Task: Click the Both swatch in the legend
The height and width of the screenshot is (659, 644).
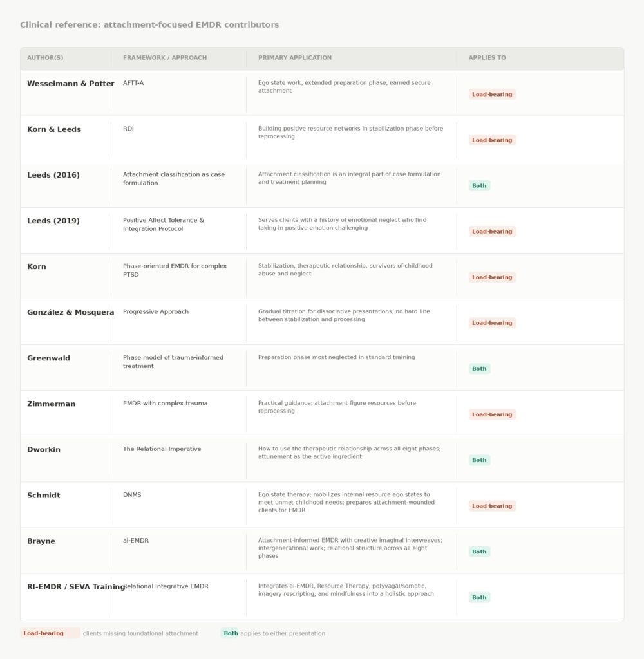Action: click(230, 633)
